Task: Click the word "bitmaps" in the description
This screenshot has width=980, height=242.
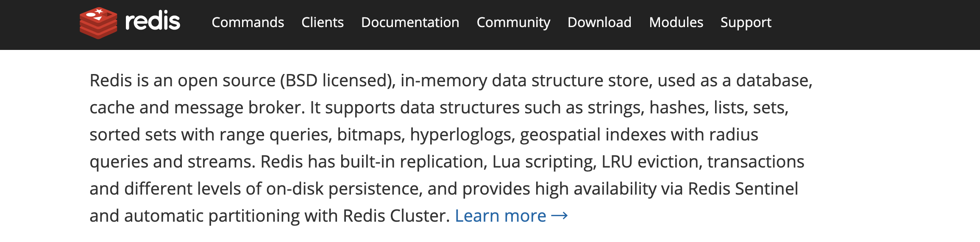Action: pyautogui.click(x=369, y=135)
